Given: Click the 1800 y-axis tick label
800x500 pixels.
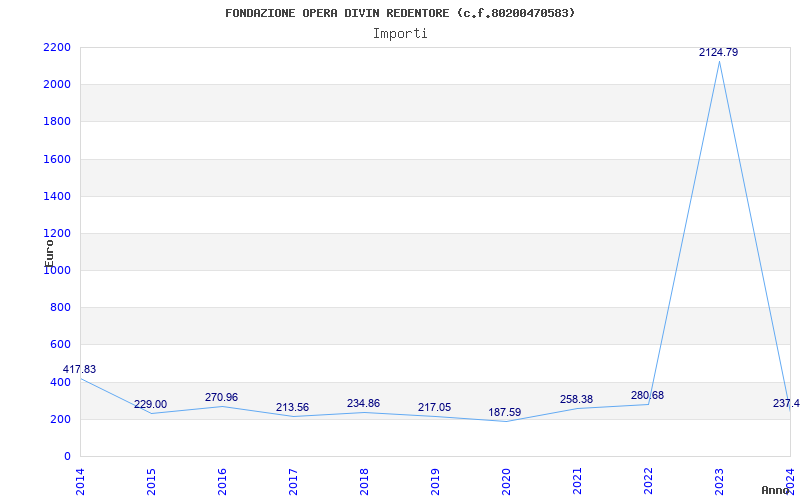Looking at the screenshot, I should [x=57, y=122].
